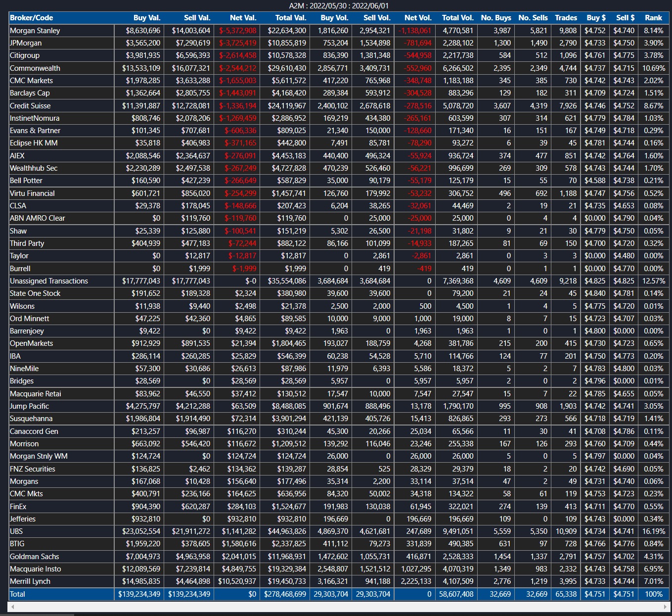Select the Taylor broker name
This screenshot has height=616, width=672.
click(19, 256)
